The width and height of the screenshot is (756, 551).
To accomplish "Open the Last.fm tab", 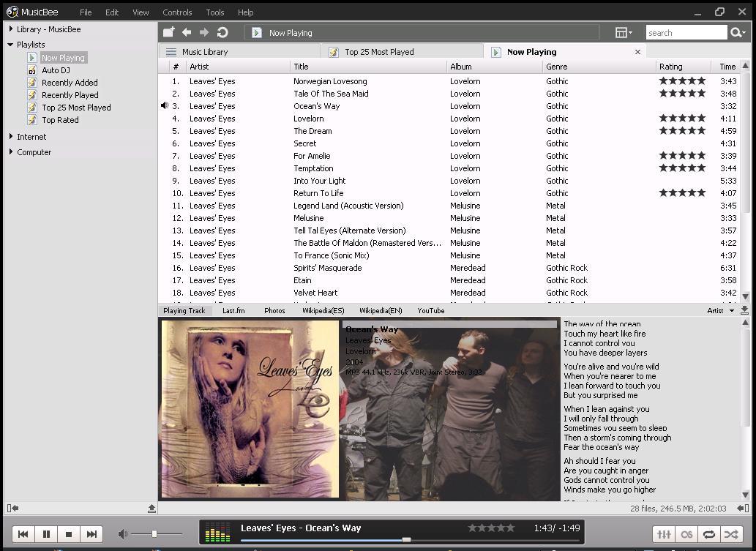I will (233, 310).
